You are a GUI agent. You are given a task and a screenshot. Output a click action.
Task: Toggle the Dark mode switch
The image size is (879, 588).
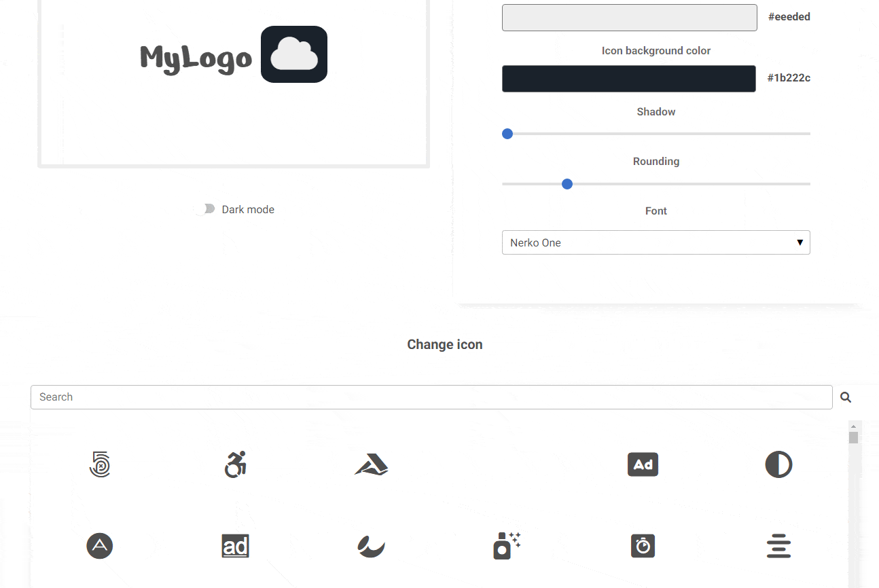(204, 209)
